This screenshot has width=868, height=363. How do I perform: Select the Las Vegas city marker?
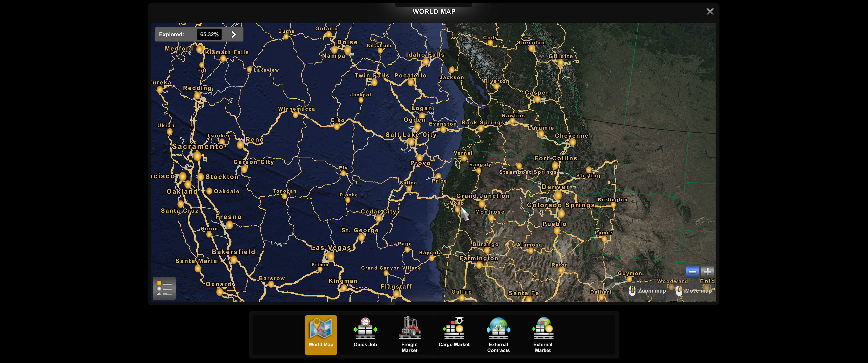click(331, 257)
